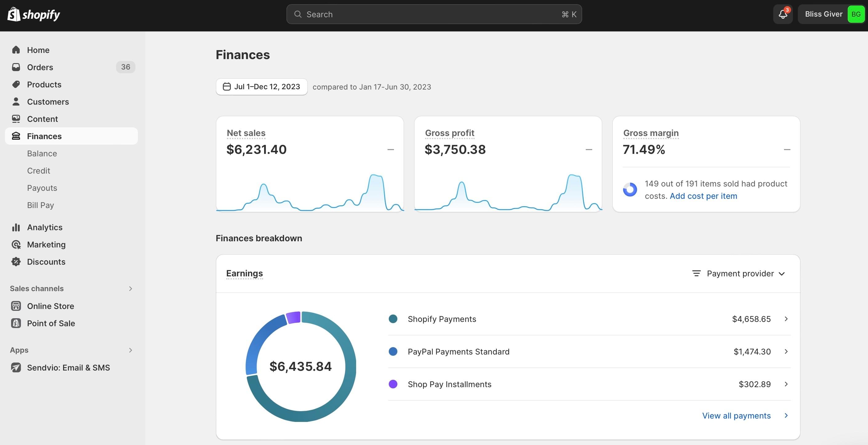The image size is (868, 445).
Task: Open Sendvio Email & SMS app icon
Action: (16, 367)
